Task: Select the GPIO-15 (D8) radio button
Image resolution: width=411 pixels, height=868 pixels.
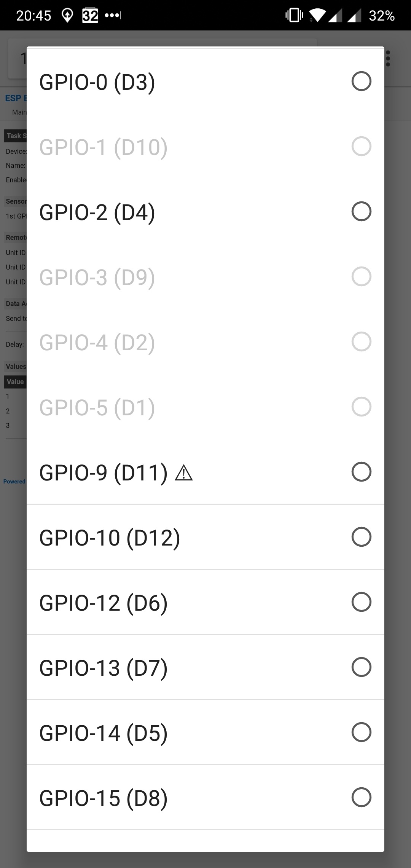Action: coord(361,797)
